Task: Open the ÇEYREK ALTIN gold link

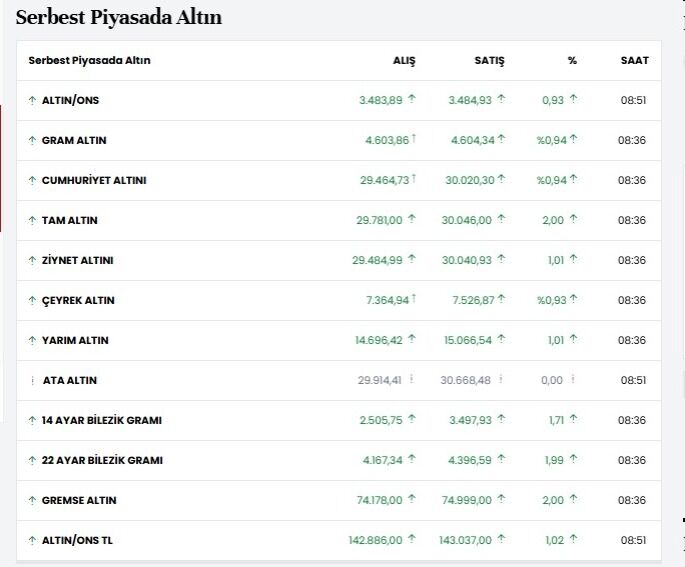Action: click(x=78, y=300)
